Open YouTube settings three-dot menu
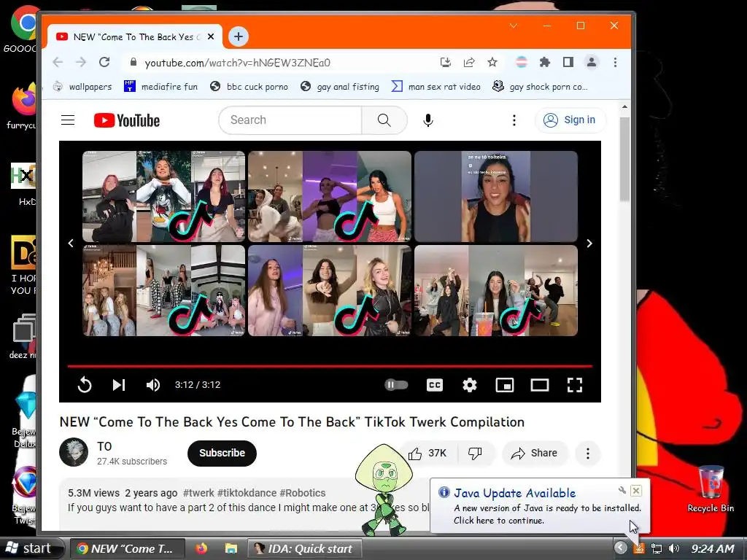 coord(514,120)
